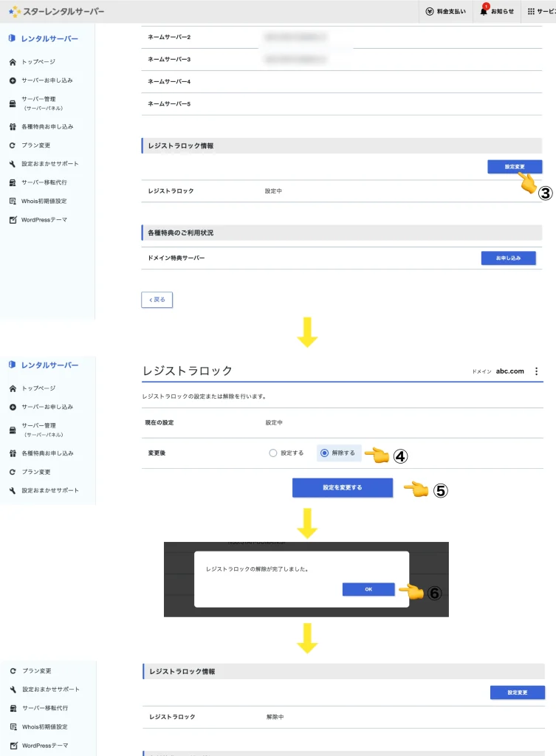Viewport: 556px width, 756px height.
Task: Click the スターレンタルサーバー logo
Action: point(56,12)
